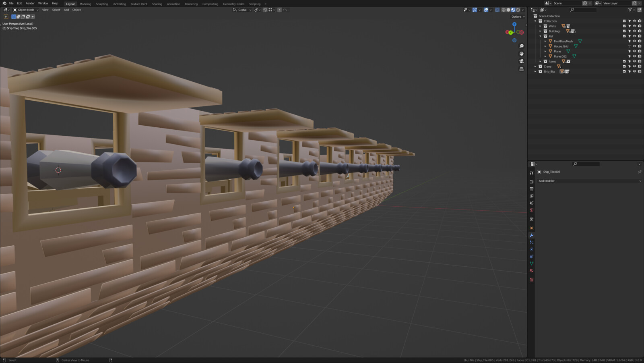Open the Texture properties tab

[531, 280]
